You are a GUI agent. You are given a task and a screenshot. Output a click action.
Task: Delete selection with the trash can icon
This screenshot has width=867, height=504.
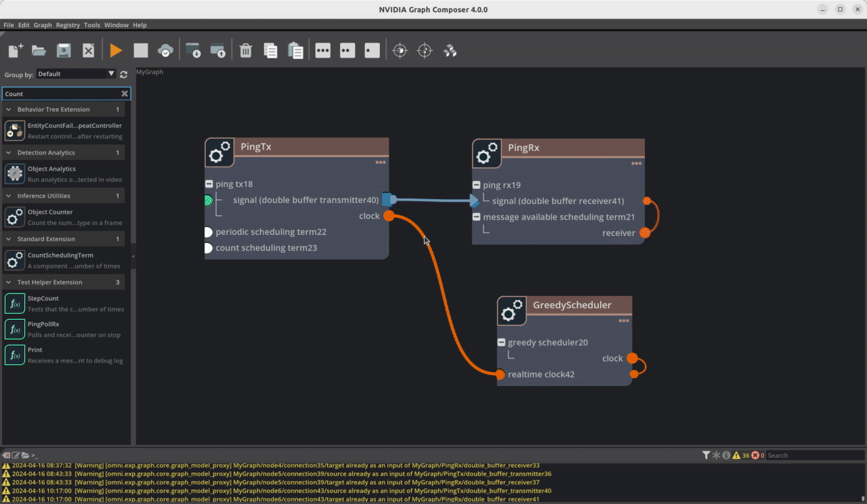[x=246, y=50]
